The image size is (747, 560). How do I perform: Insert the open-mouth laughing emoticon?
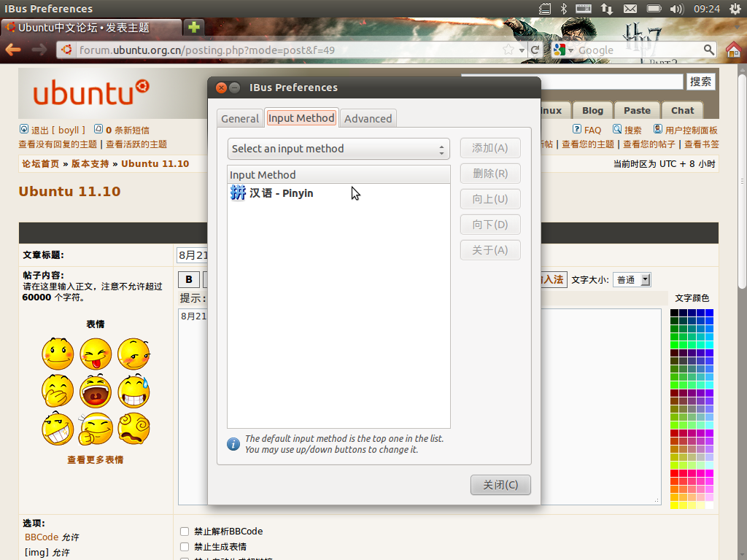96,392
